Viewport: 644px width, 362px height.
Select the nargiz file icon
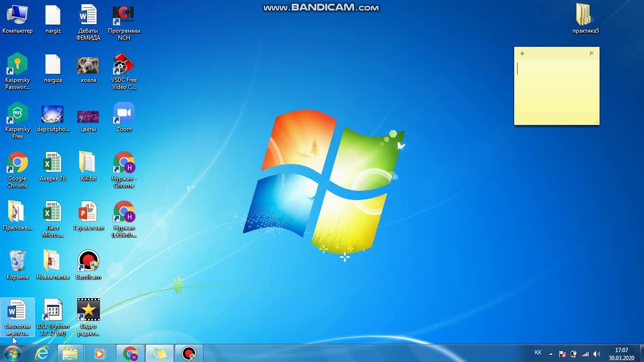click(53, 19)
